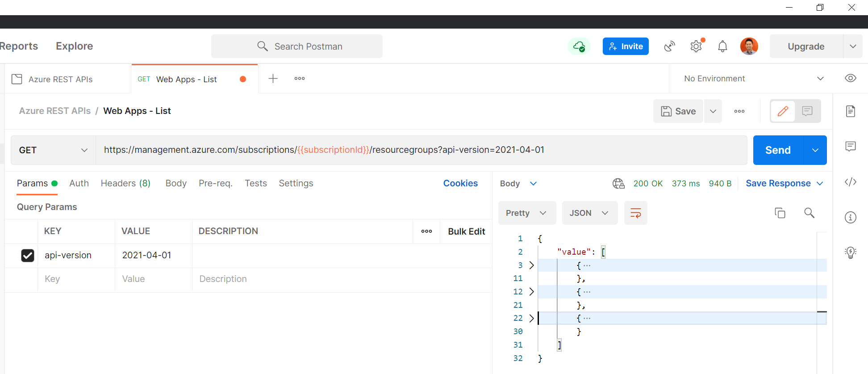The height and width of the screenshot is (374, 868).
Task: Open the user profile avatar
Action: 749,46
